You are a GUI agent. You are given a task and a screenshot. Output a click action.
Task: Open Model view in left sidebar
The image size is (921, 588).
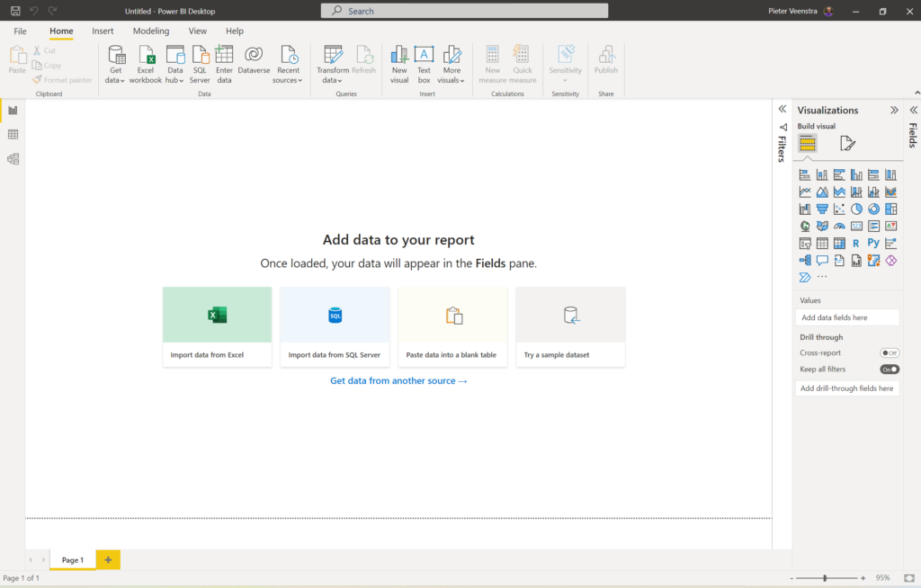coord(13,158)
